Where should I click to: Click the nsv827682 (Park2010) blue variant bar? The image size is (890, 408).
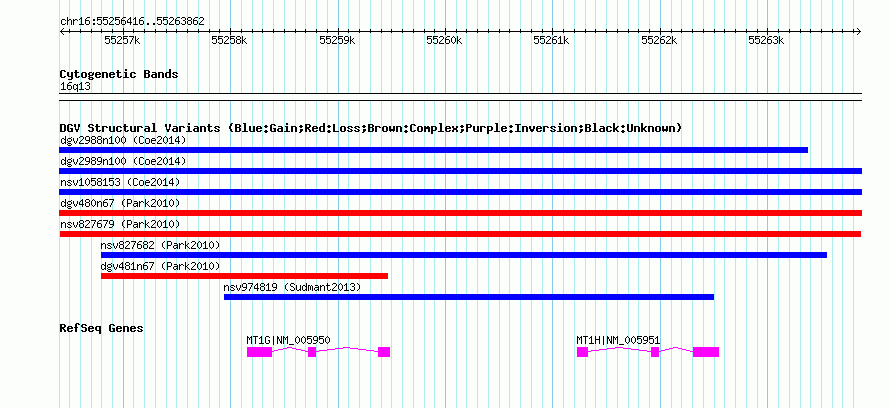[464, 255]
